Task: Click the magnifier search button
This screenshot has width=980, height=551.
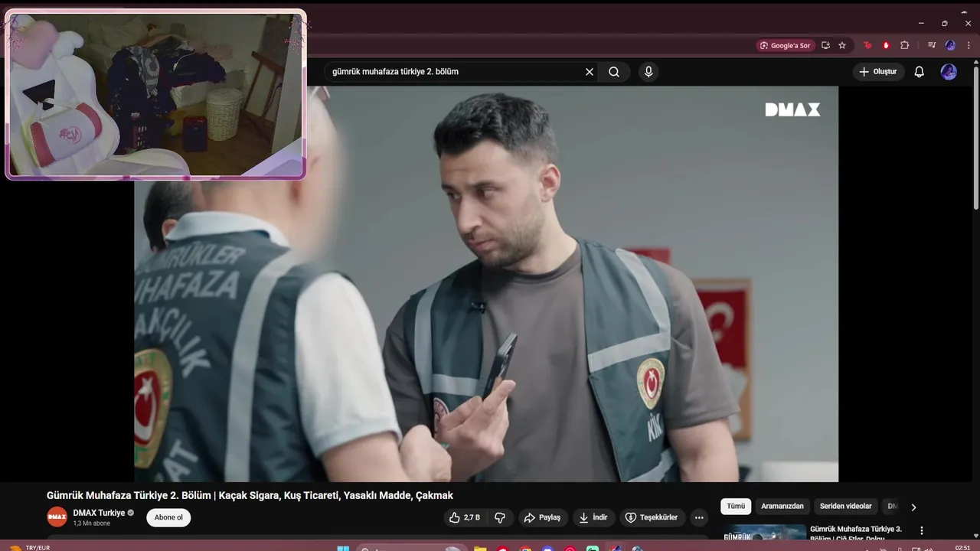Action: coord(614,72)
